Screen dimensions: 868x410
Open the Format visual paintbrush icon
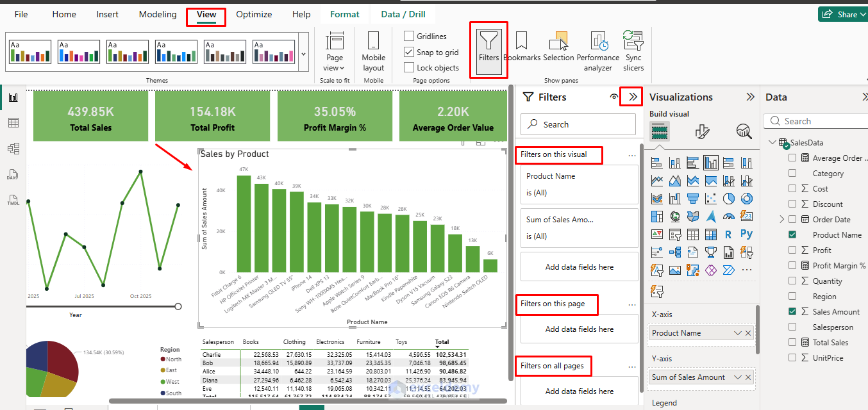click(702, 132)
